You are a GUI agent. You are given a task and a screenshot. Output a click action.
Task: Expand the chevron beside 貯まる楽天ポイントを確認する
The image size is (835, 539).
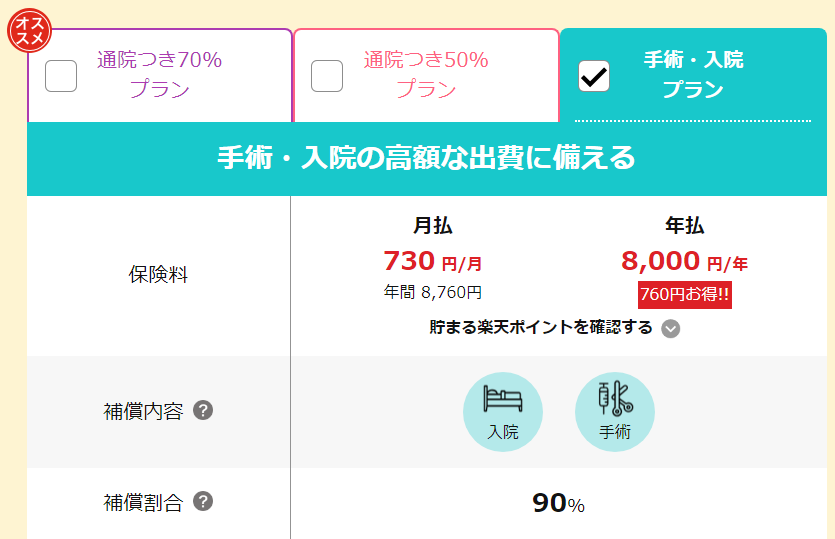[670, 329]
